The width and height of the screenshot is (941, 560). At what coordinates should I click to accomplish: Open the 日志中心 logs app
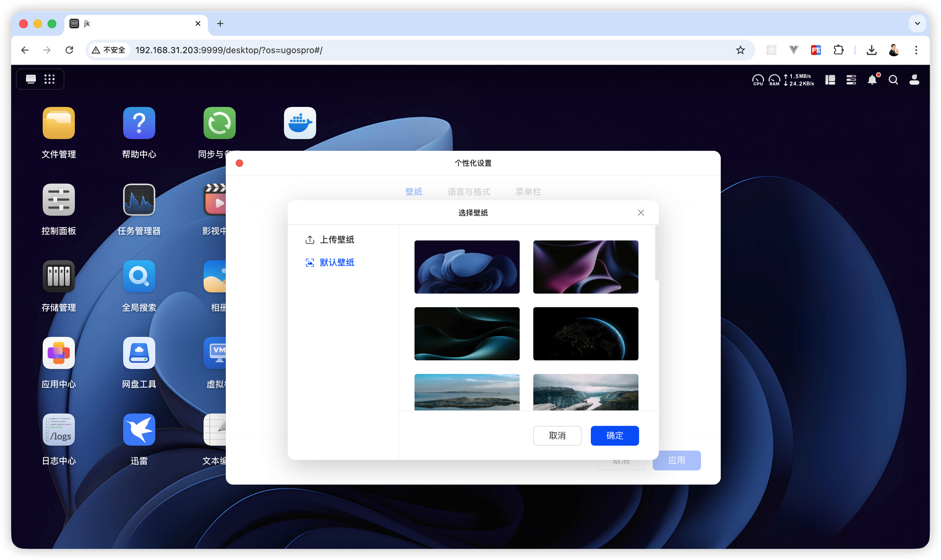58,430
